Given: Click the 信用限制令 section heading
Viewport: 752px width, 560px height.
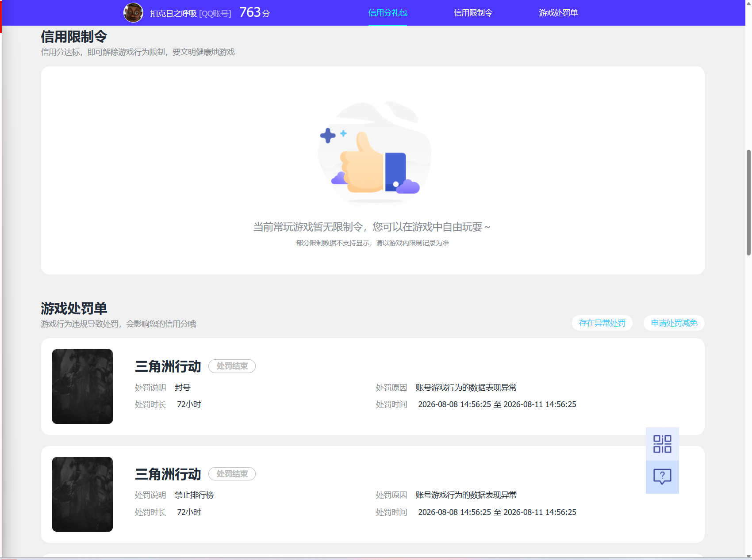Looking at the screenshot, I should (x=74, y=37).
